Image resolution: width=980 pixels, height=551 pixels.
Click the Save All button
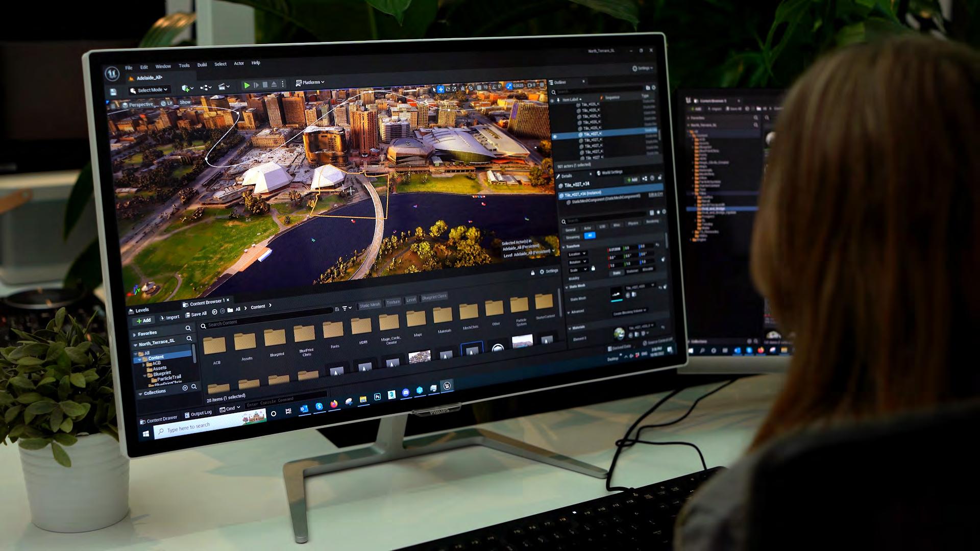click(x=196, y=314)
